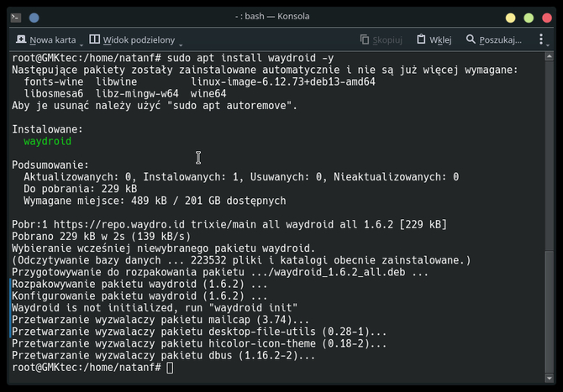
Task: Click the "wine64" package text
Action: 208,94
